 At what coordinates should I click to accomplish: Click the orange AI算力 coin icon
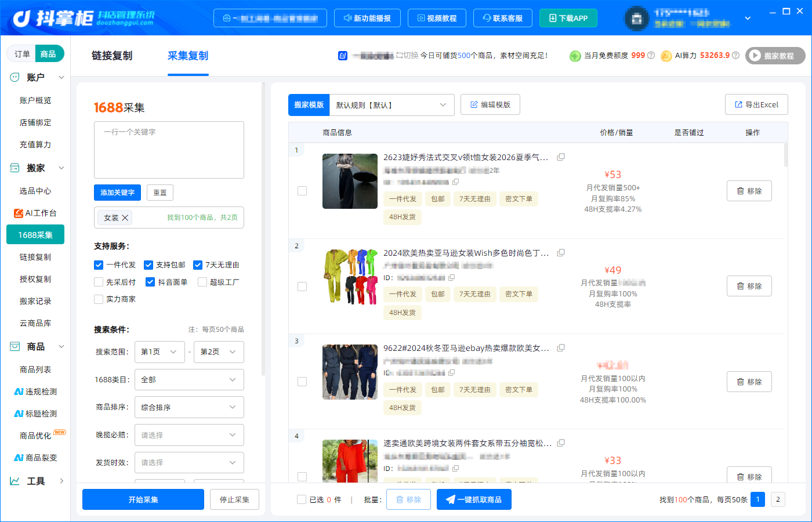tap(666, 56)
